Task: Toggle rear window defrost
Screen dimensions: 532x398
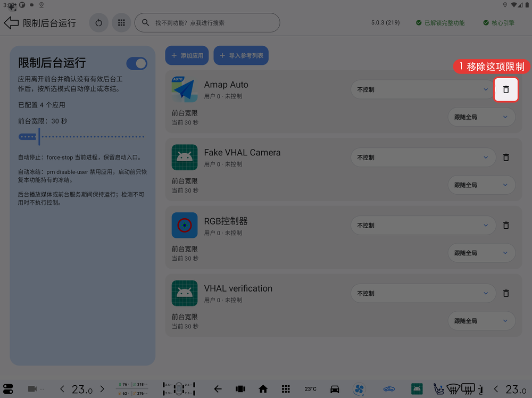Action: pos(468,389)
